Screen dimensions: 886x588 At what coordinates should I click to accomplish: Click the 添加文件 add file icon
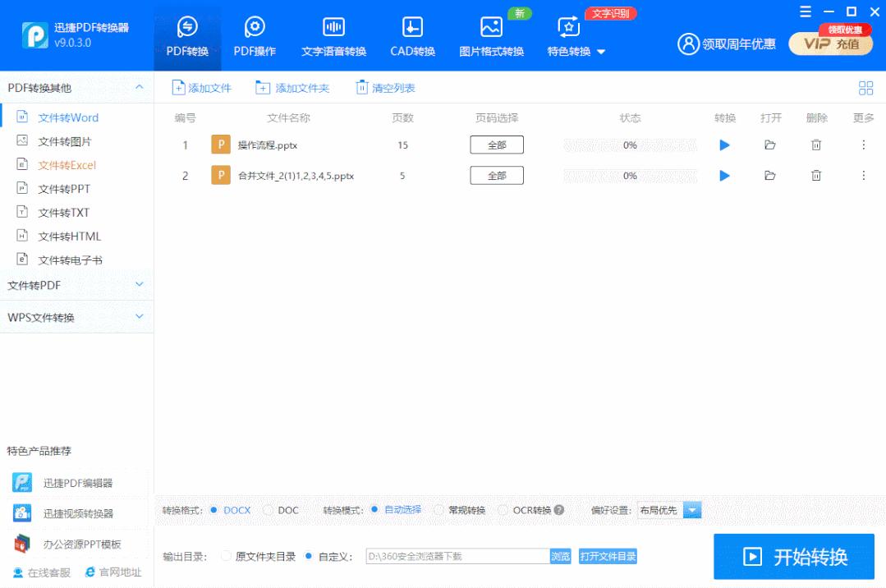pyautogui.click(x=180, y=86)
